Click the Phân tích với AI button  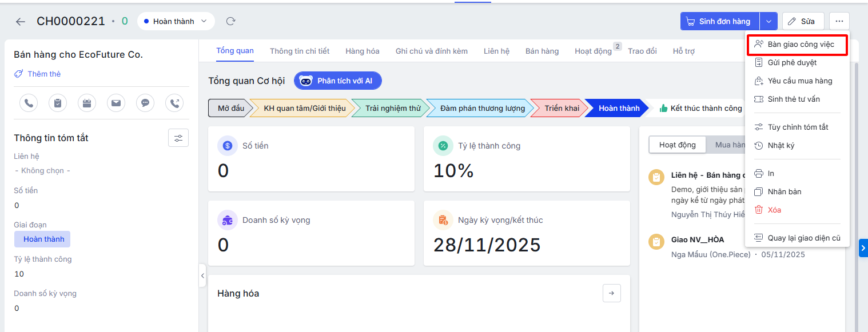tap(338, 81)
